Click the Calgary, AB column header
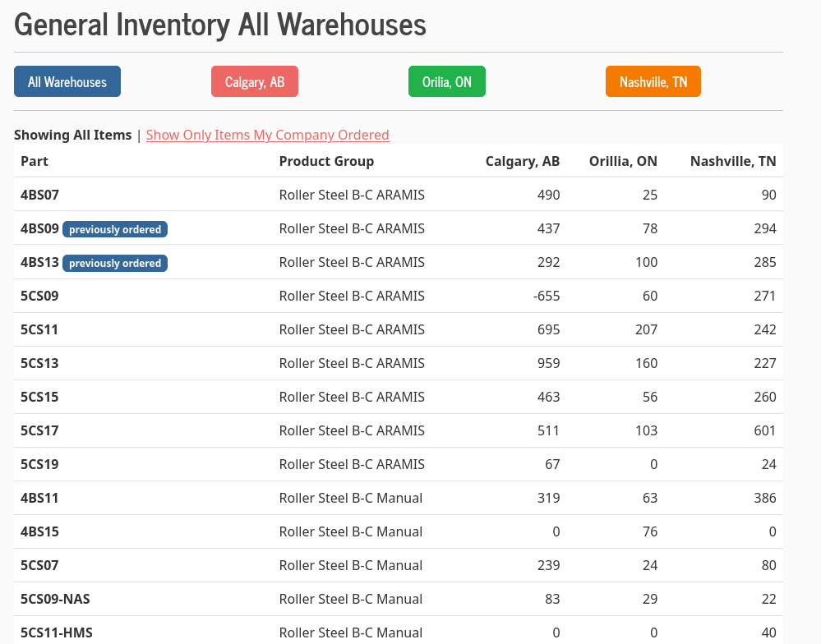Viewport: 821px width, 644px height. [523, 161]
